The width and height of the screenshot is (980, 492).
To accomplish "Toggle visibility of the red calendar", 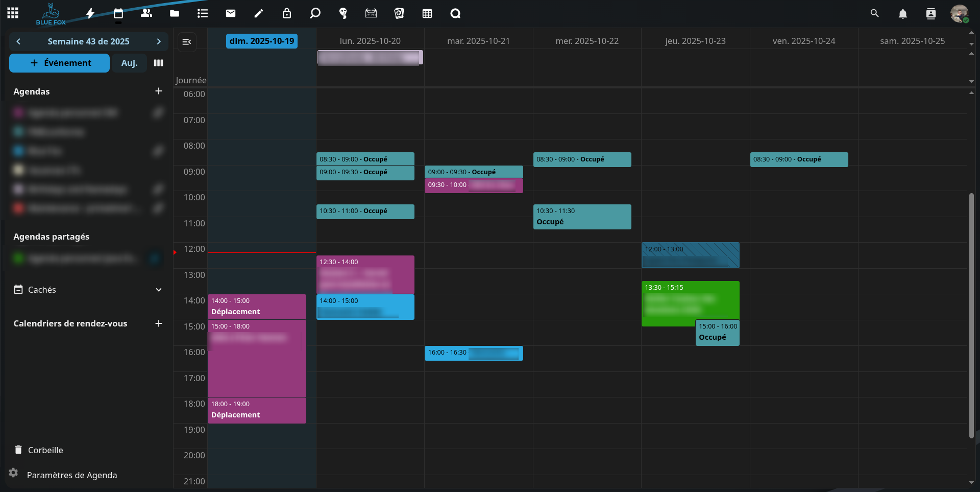I will [18, 208].
